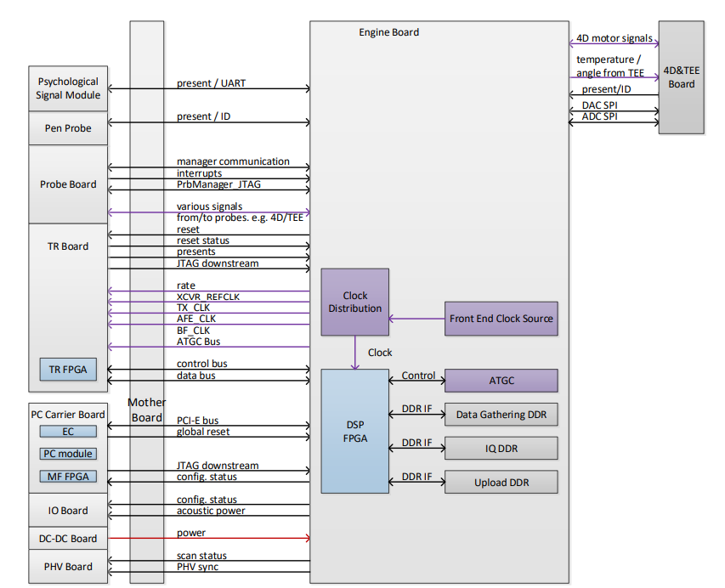Click the Upload DDR block
Viewport: 725px width, 588px height.
point(501,483)
